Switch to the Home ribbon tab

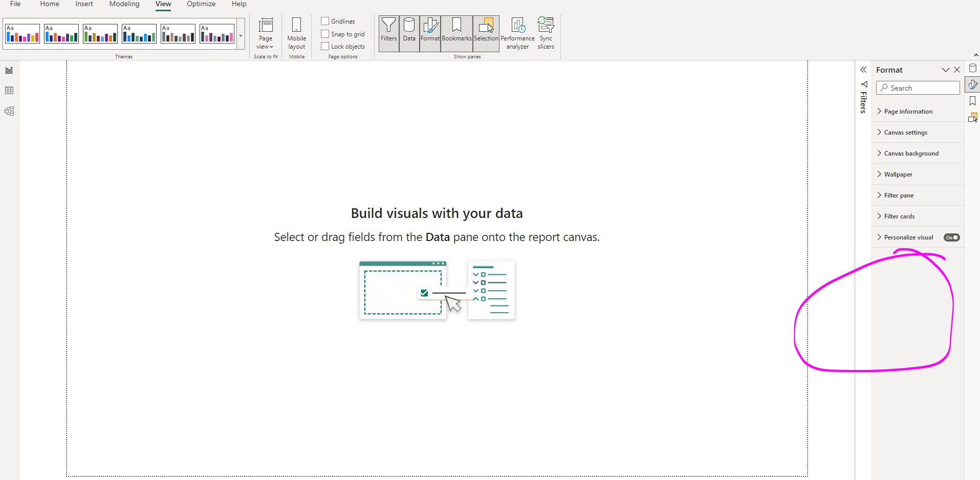50,4
